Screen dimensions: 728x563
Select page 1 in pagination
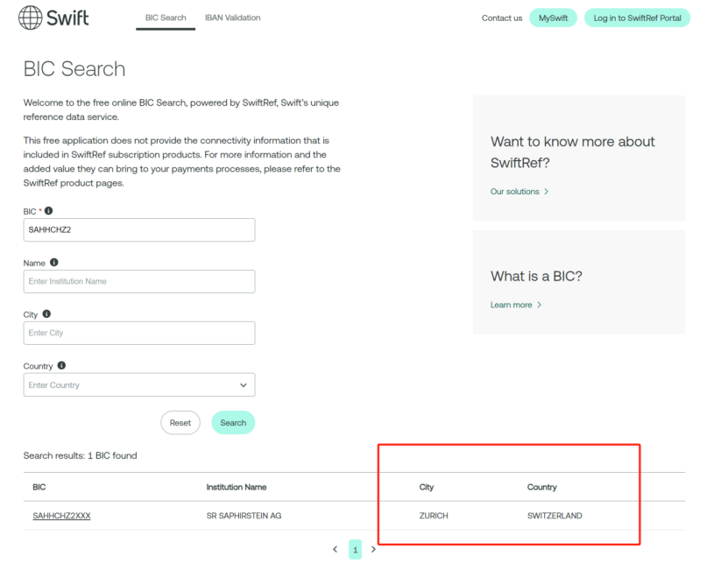[355, 550]
